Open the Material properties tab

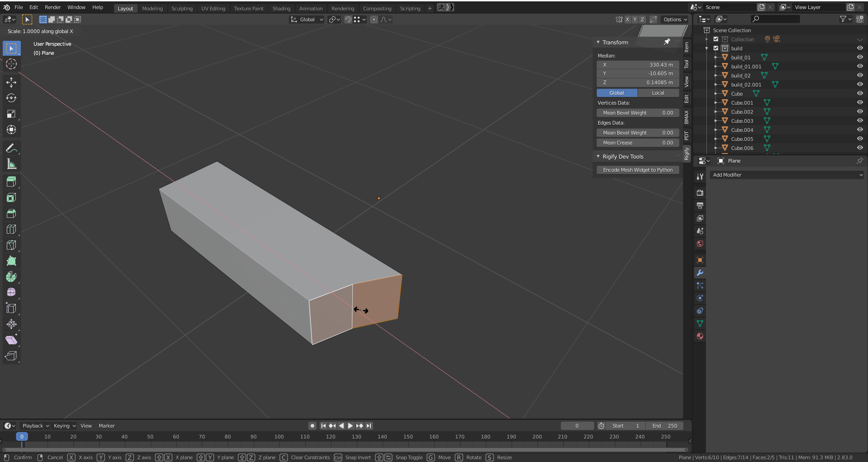pos(700,336)
